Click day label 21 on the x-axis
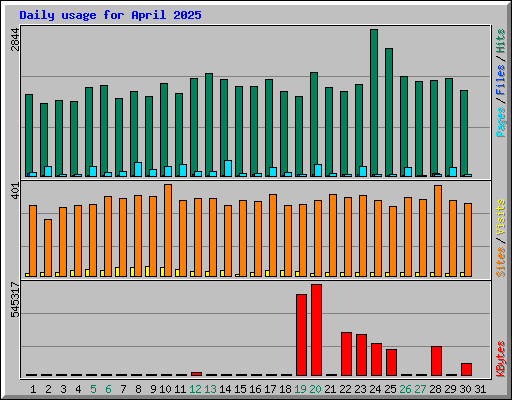The height and width of the screenshot is (400, 512). tap(330, 389)
